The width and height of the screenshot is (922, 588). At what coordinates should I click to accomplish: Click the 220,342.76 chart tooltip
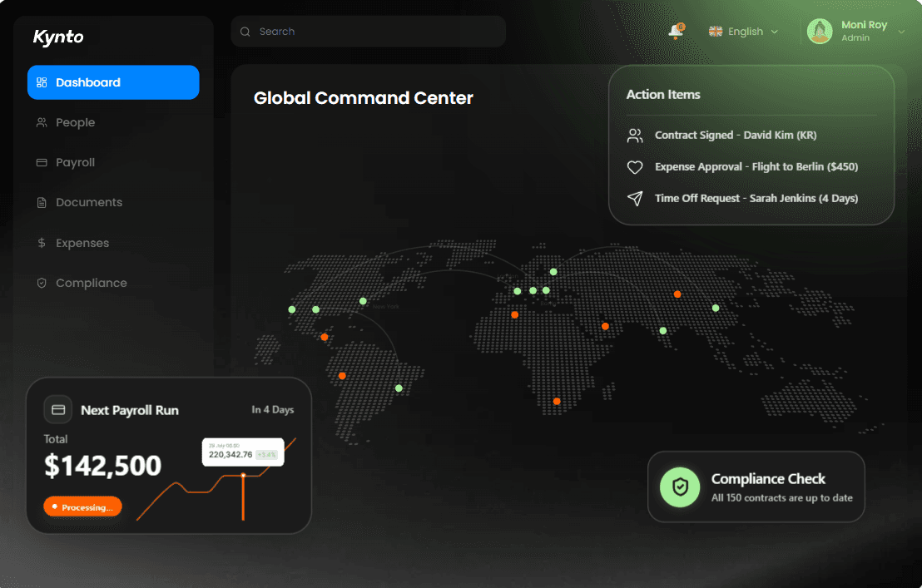tap(242, 452)
